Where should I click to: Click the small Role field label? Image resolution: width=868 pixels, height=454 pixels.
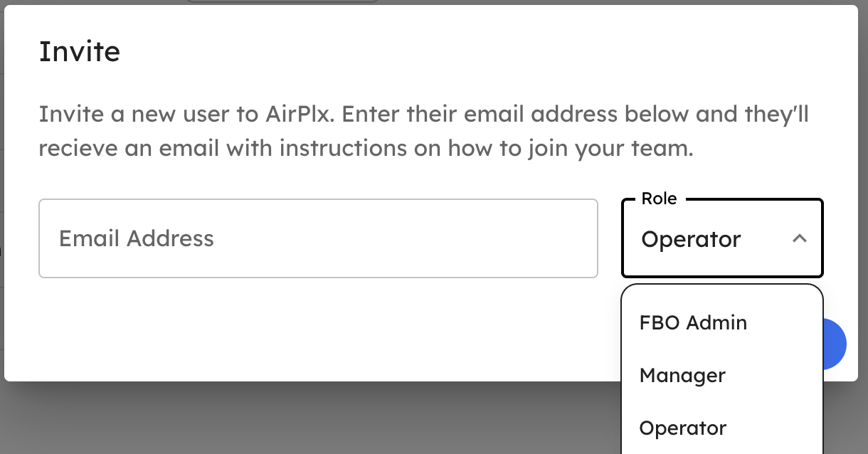659,199
